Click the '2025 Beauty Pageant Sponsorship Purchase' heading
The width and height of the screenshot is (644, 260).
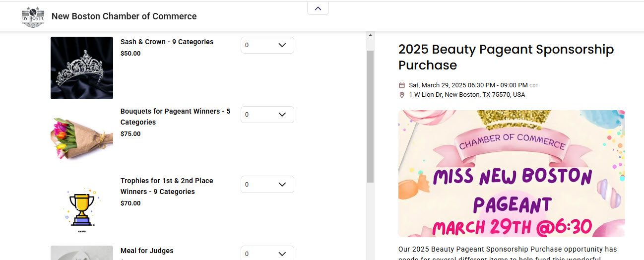click(506, 57)
